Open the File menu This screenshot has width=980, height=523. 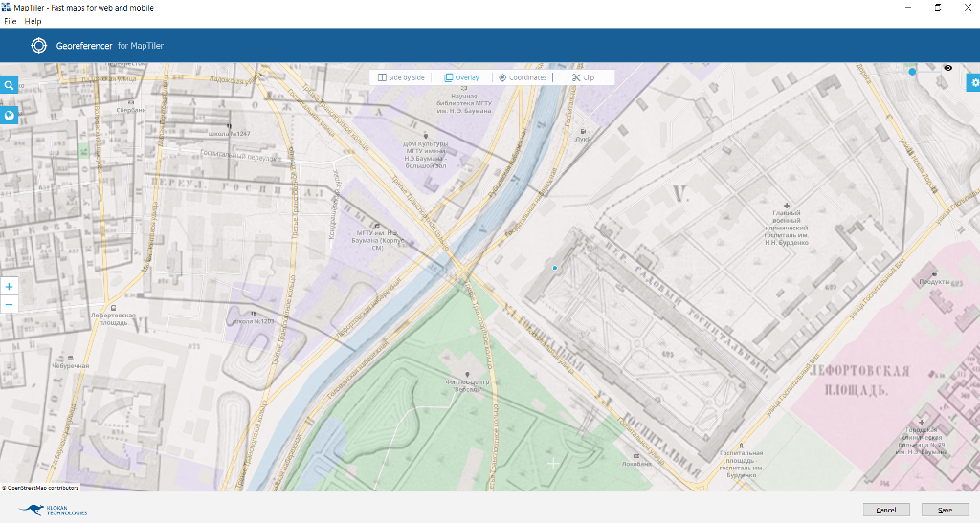coord(10,21)
